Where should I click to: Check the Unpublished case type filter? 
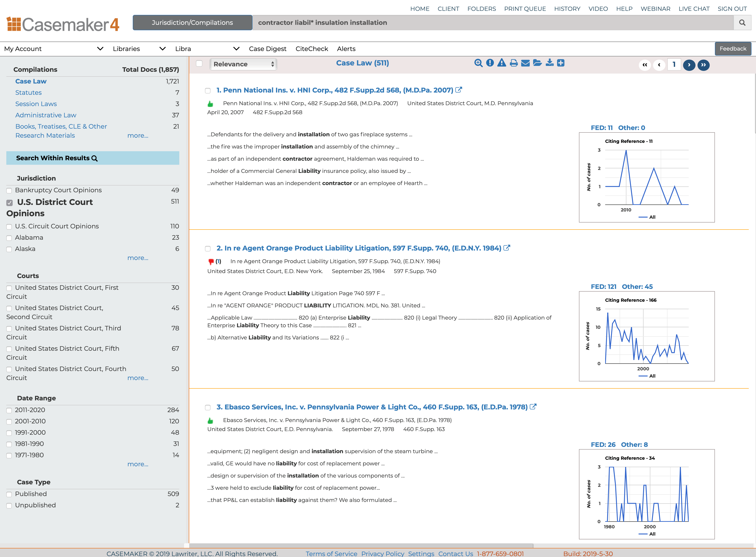(x=9, y=506)
